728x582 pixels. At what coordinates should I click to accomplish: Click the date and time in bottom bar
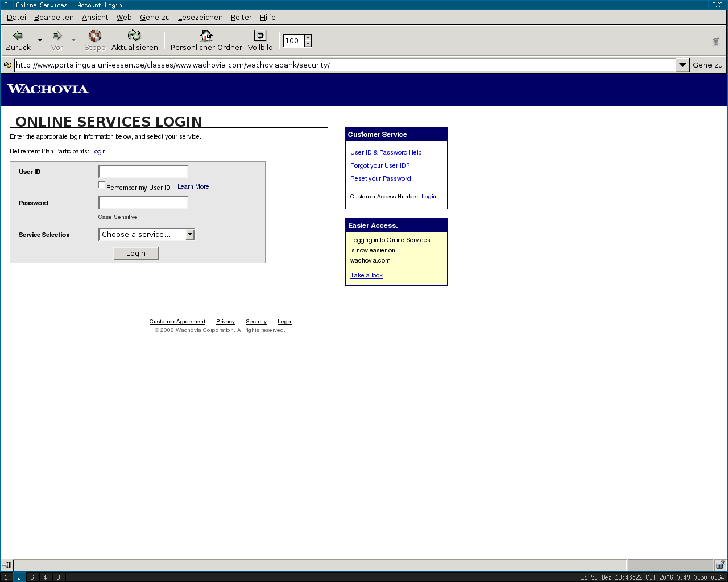627,577
